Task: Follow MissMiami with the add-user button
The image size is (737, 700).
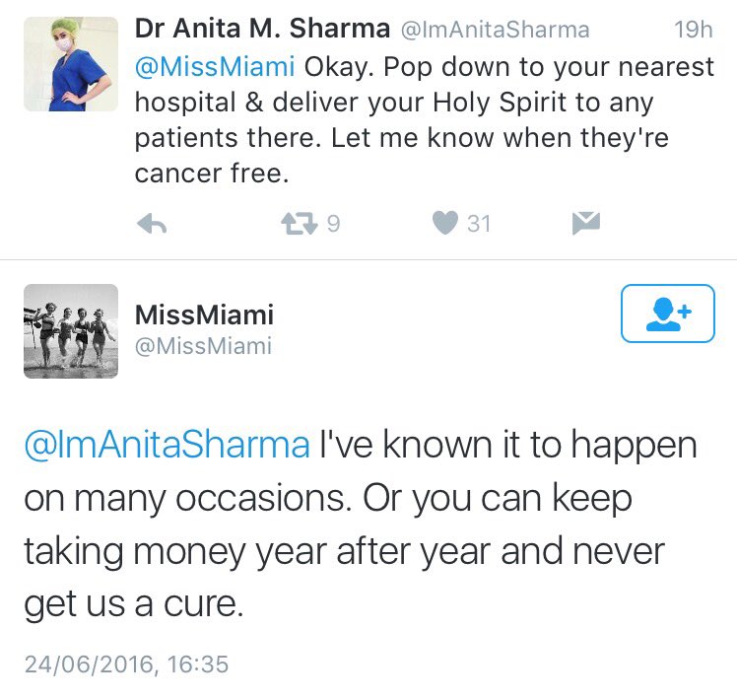Action: [x=668, y=314]
